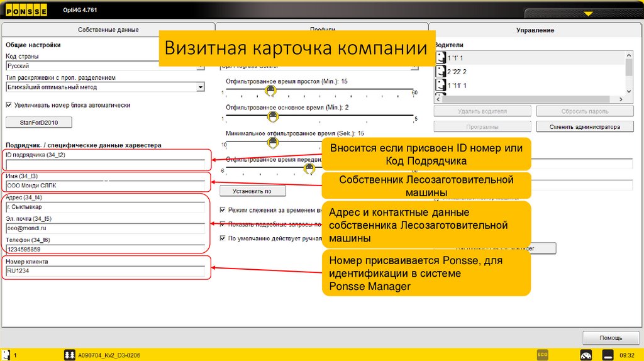The width and height of the screenshot is (644, 361).
Task: Click the yellow dropdown arrow in top bar
Action: [x=588, y=14]
